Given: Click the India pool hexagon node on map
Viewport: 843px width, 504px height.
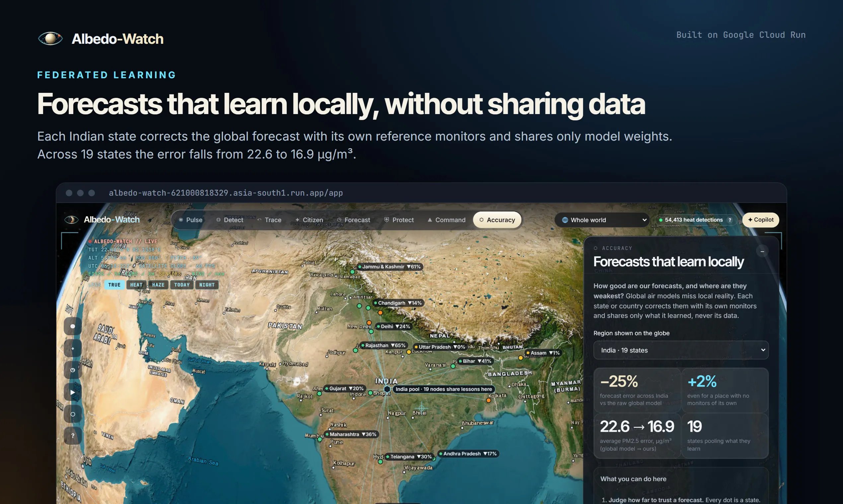Looking at the screenshot, I should pos(387,389).
